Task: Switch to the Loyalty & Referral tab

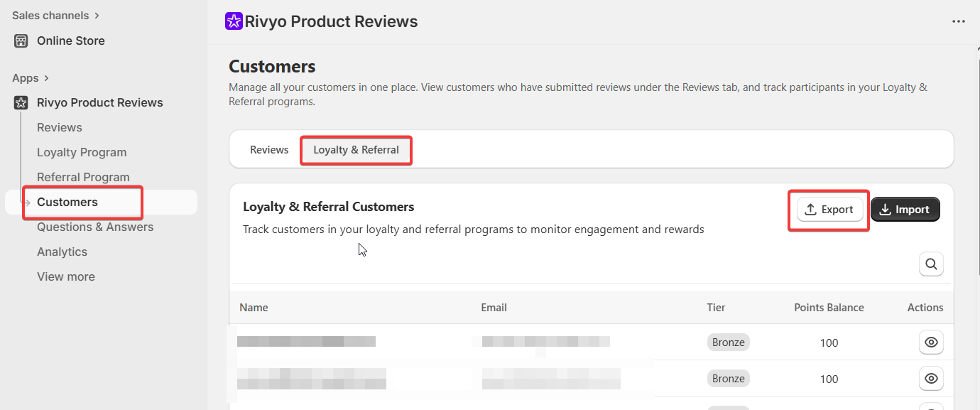Action: point(356,150)
